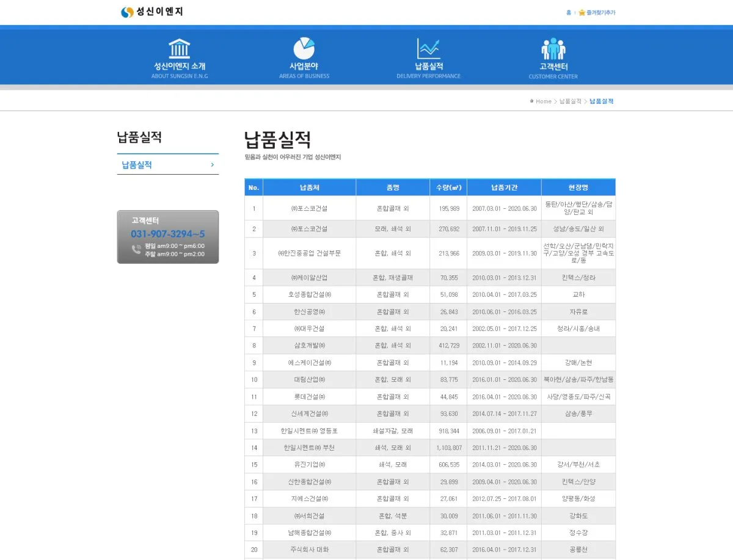Click the quantity 1,103,807 cell
The height and width of the screenshot is (560, 733).
[449, 448]
